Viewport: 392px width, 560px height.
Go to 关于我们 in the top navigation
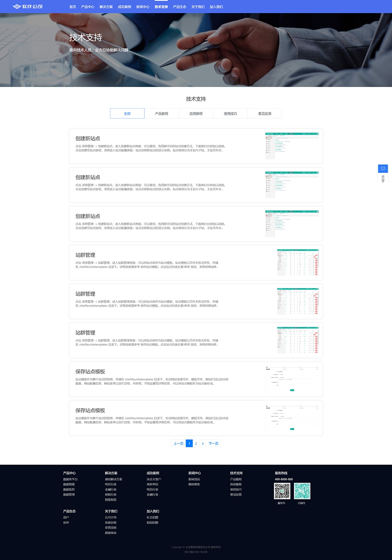point(198,7)
